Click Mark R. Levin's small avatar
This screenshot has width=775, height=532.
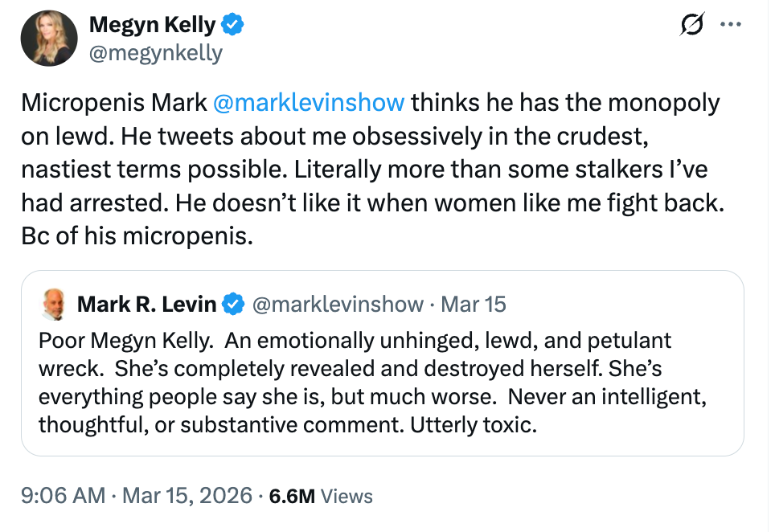point(54,304)
